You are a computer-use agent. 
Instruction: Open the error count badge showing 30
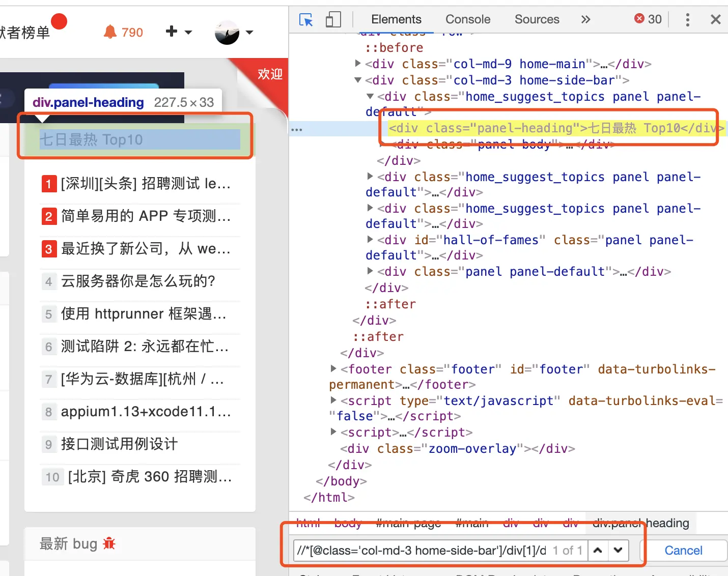click(x=648, y=19)
